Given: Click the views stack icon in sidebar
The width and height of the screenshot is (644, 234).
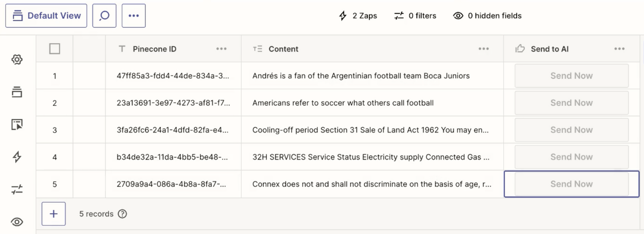Looking at the screenshot, I should 17,92.
